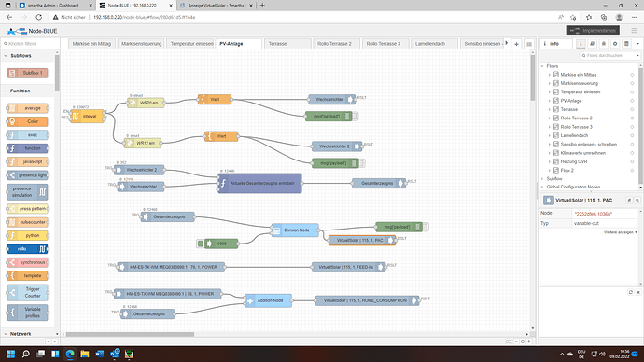Switch to the 'Rollo Terrasse 2' flow tab
Screen dimensions: 644x362
coord(336,44)
